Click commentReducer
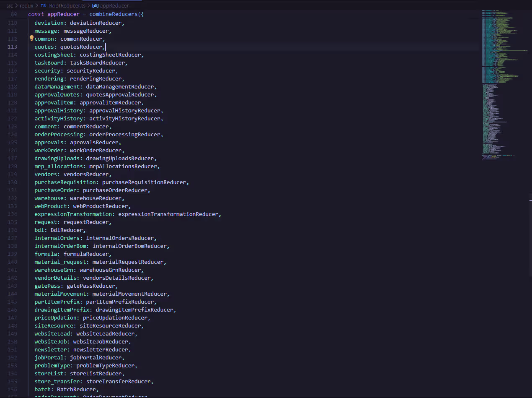The image size is (532, 398). click(x=86, y=126)
